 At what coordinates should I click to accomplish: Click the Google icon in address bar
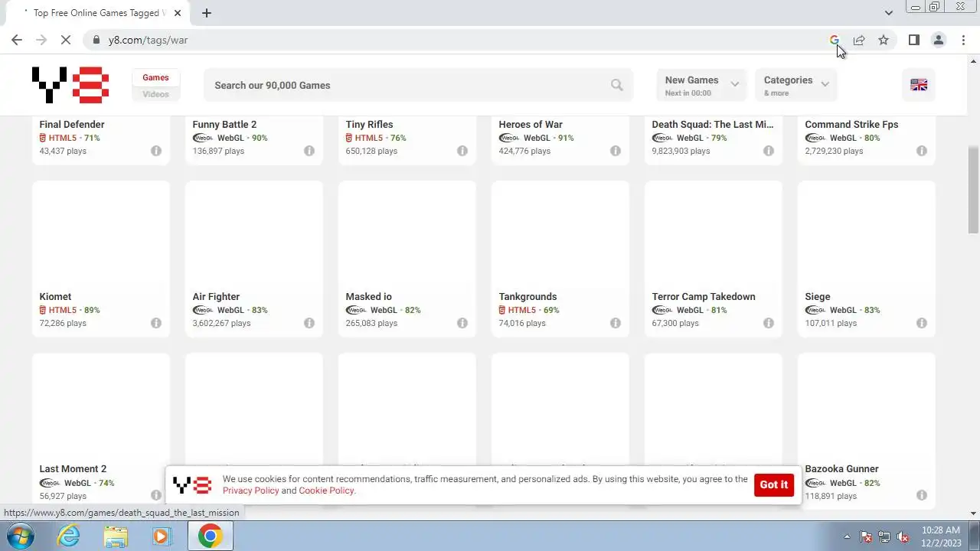pos(835,40)
